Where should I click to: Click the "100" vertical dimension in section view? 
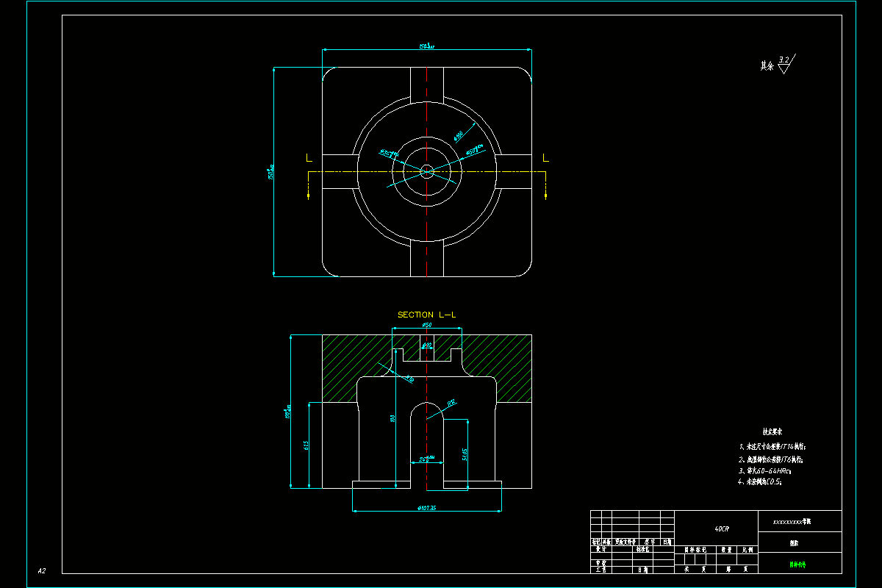coord(393,418)
